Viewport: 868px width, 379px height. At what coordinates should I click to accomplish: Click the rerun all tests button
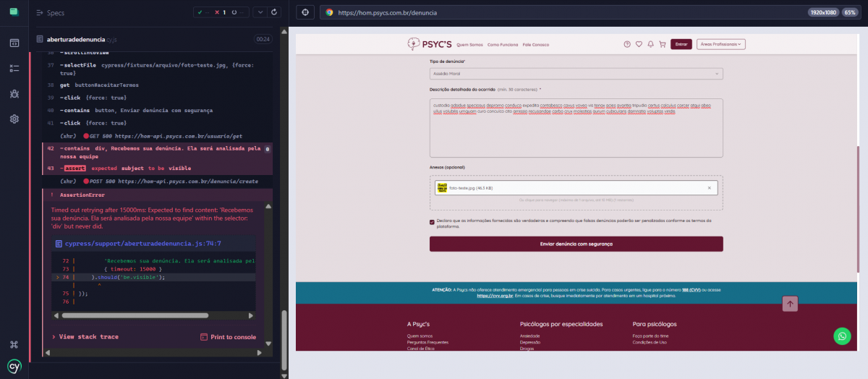(x=273, y=12)
